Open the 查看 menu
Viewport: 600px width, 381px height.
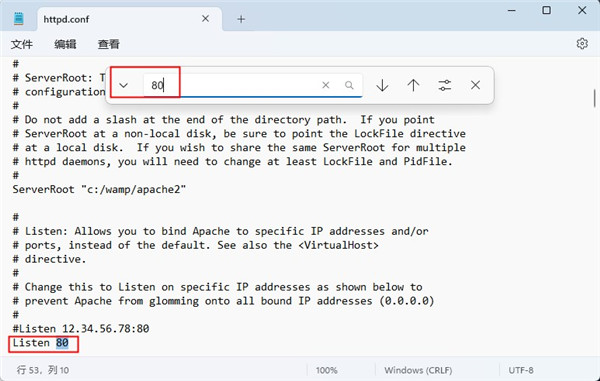109,44
